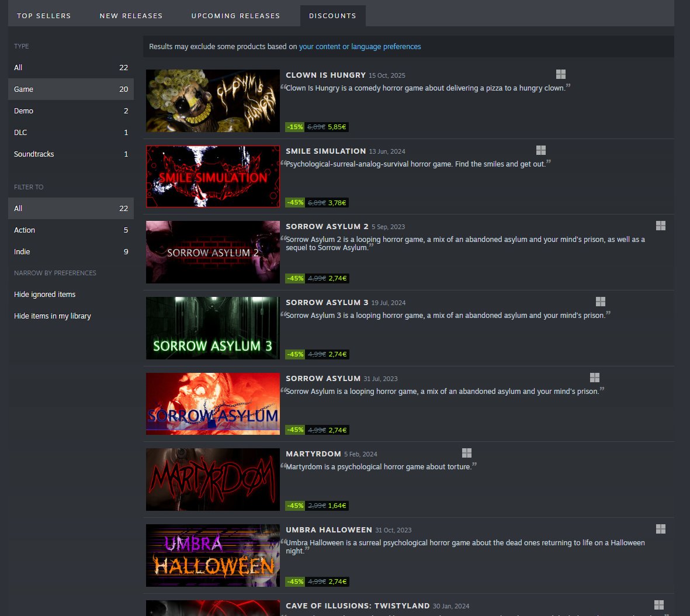Filter type to All 22 items

71,67
